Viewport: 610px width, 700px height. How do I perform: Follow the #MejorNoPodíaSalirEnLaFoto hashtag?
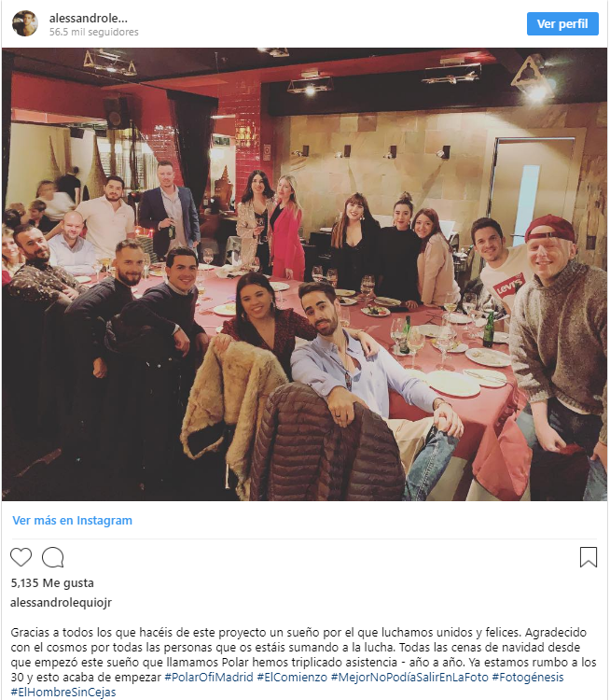(x=409, y=677)
